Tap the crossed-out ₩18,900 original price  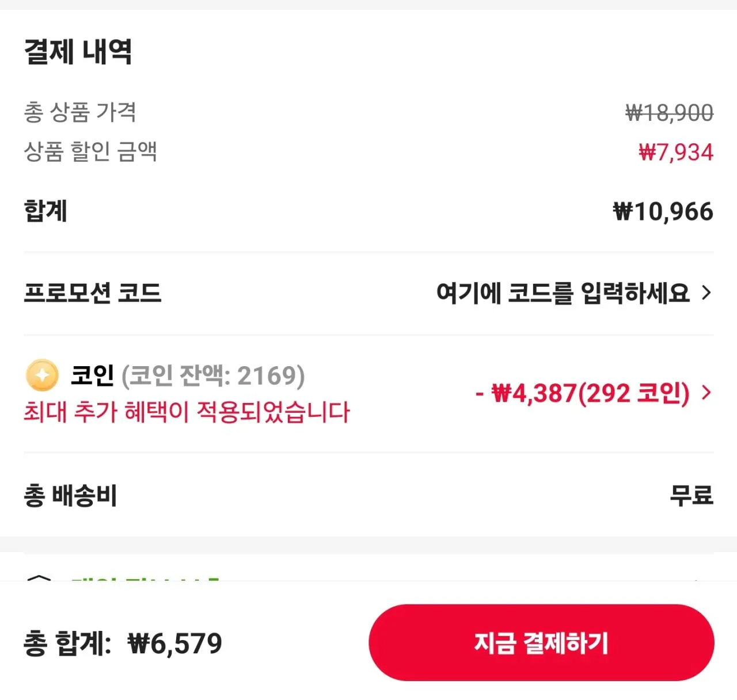click(669, 113)
